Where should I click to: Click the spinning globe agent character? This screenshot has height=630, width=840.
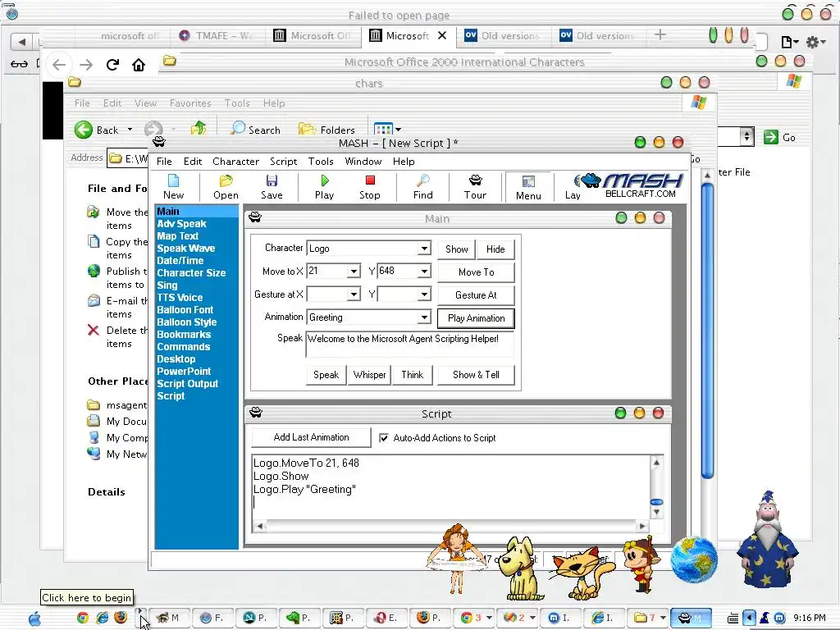click(x=694, y=559)
